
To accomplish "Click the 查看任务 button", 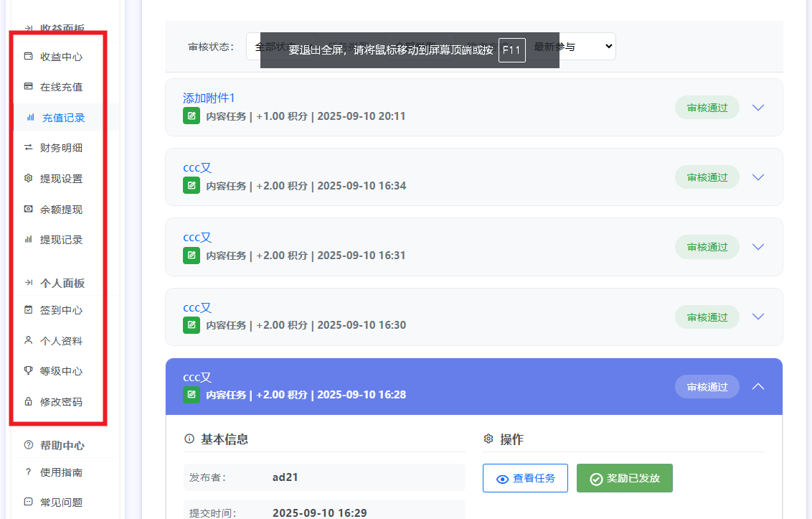I will (525, 477).
